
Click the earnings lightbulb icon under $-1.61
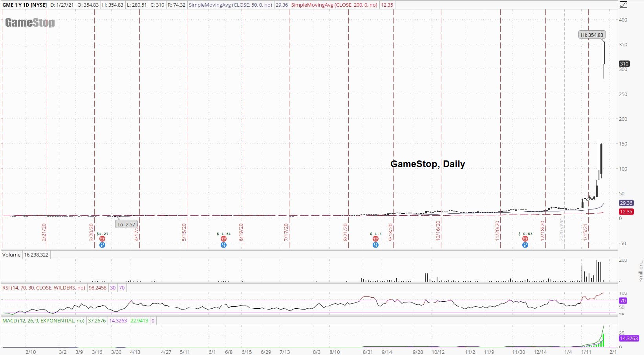click(223, 245)
